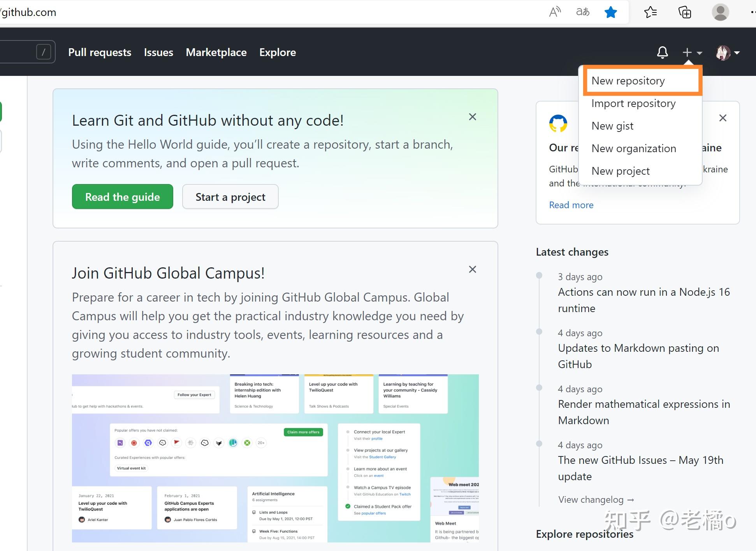756x551 pixels.
Task: Select New gist menu option
Action: [612, 126]
